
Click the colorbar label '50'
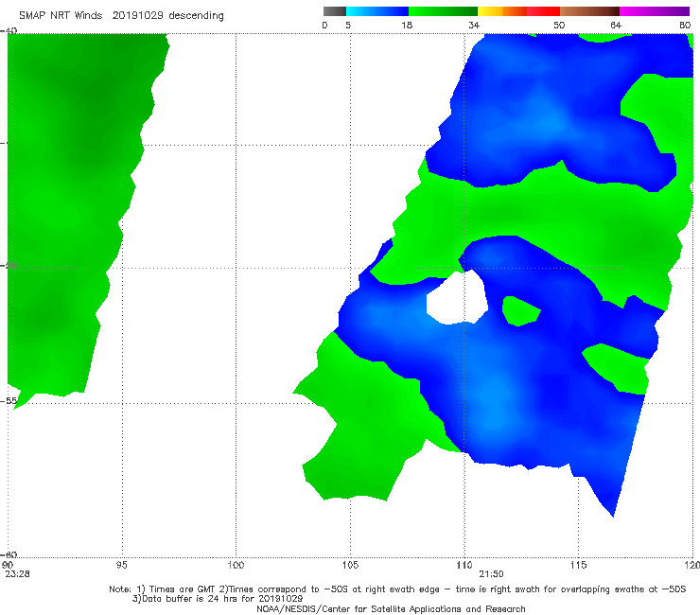click(559, 26)
